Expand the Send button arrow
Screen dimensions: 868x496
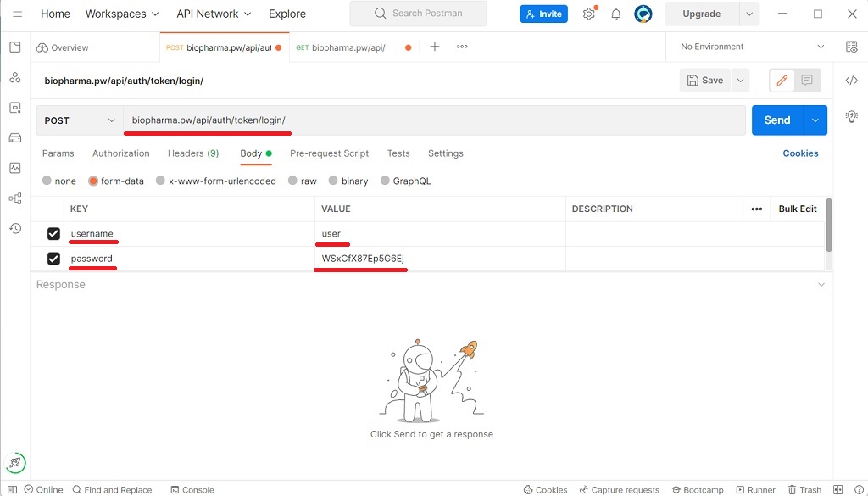click(x=815, y=120)
